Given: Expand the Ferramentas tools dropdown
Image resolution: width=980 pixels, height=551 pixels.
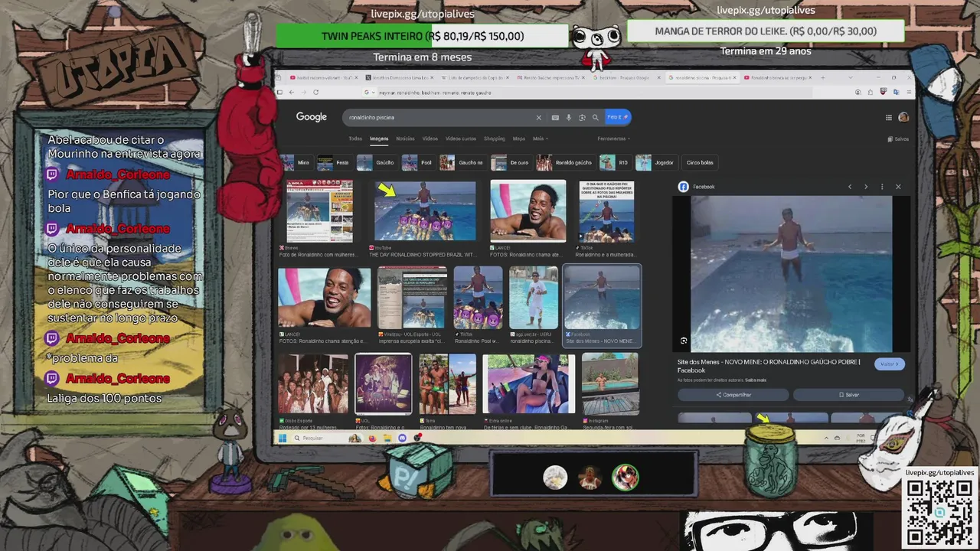Looking at the screenshot, I should (x=613, y=139).
